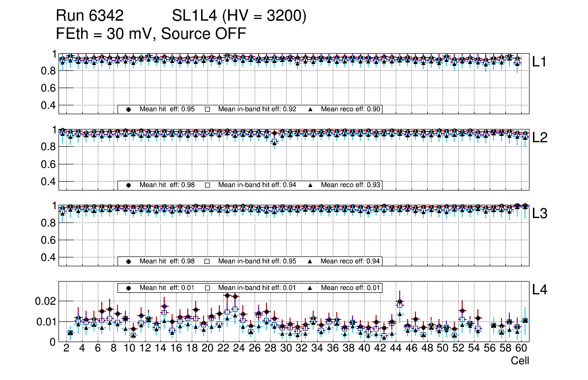Viewport: 588px width, 380px height.
Task: Click the open square marker in L1 legend
Action: click(x=207, y=109)
